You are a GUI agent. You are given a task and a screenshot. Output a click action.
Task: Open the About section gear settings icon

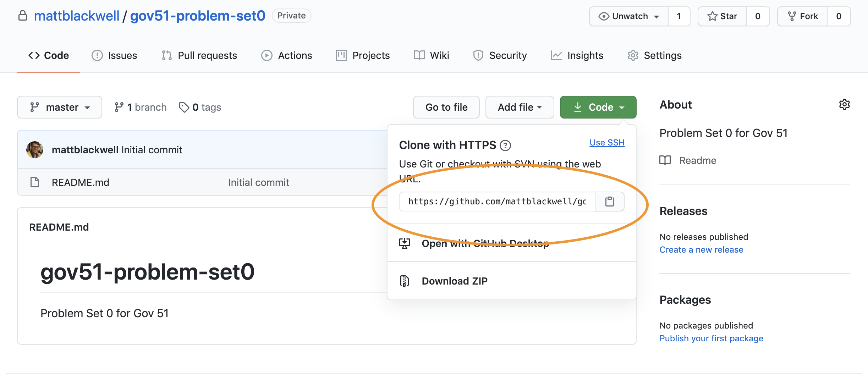[844, 105]
